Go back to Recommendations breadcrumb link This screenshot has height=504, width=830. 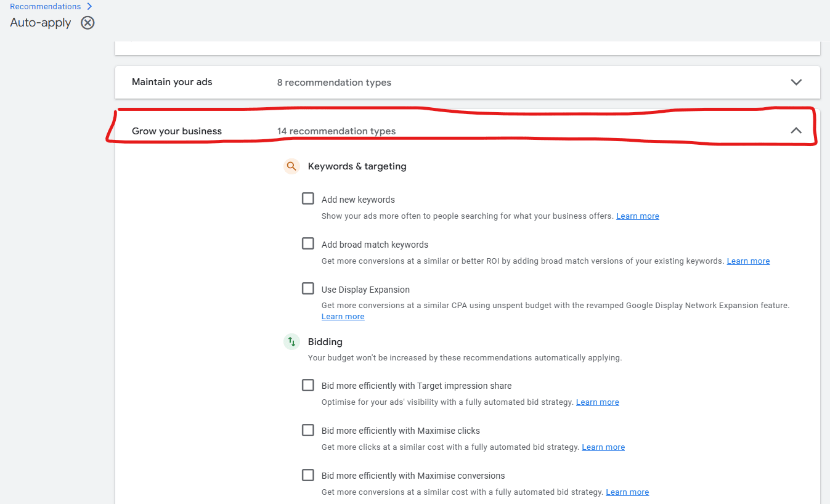46,6
